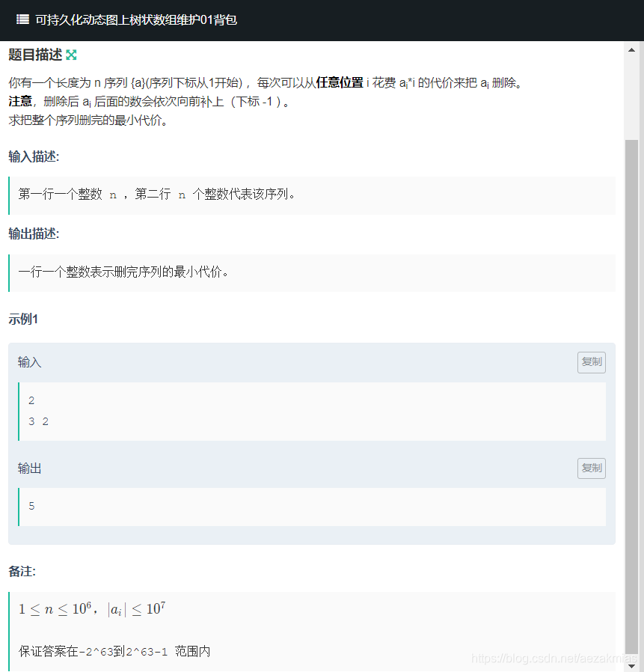Screen dimensions: 644x672
Task: Click the 输入描述 heading
Action: (x=31, y=157)
